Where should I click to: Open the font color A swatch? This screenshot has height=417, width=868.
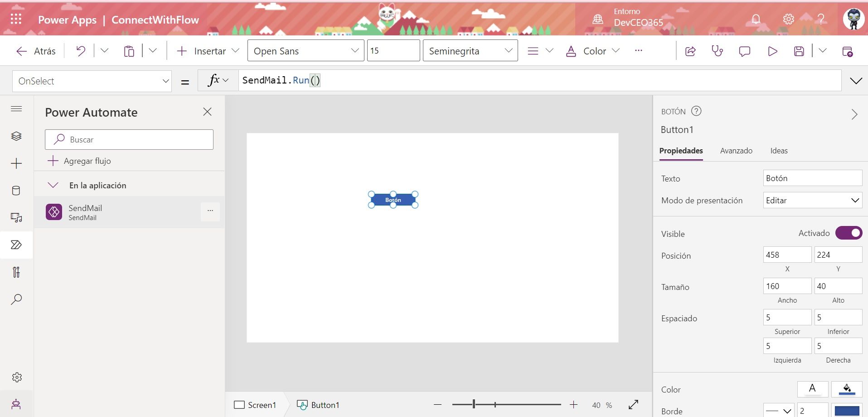click(x=813, y=389)
